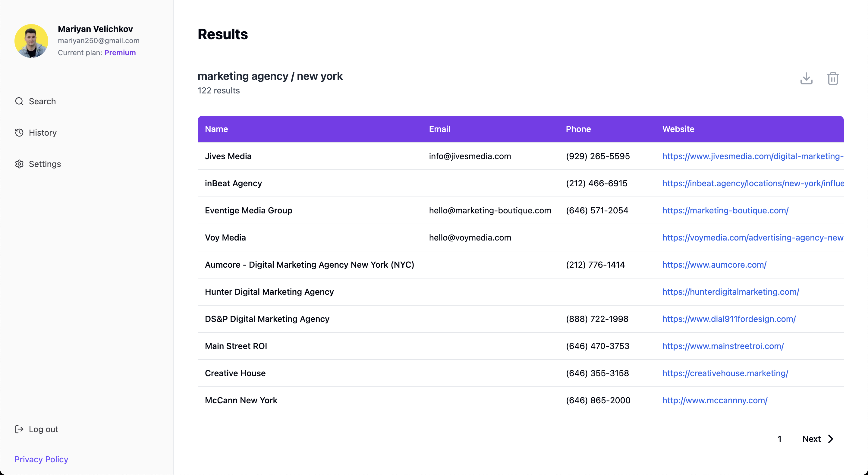Select the Aumcore Digital Marketing Agency name cell
Viewport: 868px width, 475px height.
309,265
